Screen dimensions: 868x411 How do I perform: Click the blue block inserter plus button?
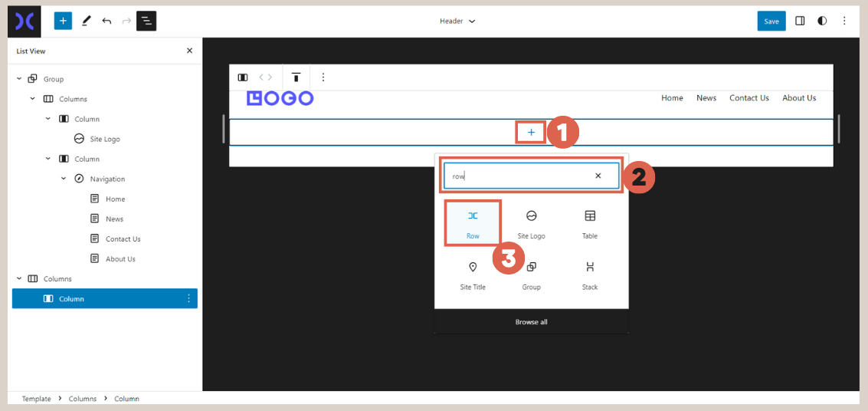click(63, 21)
